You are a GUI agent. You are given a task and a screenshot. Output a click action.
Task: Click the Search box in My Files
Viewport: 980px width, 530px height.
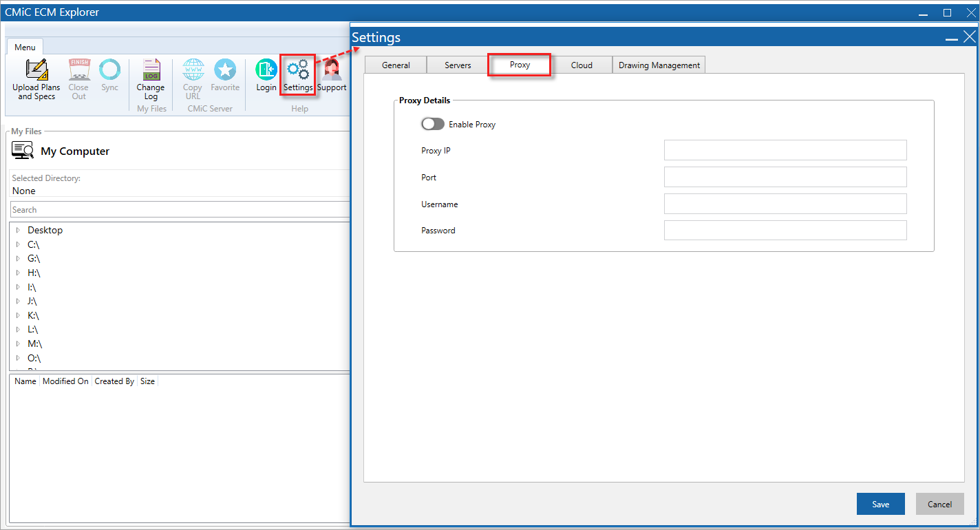point(180,209)
